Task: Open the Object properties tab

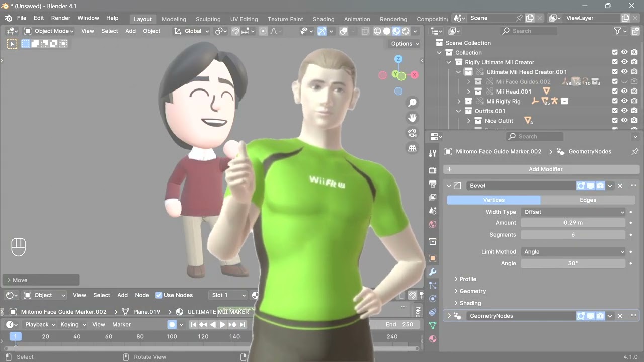Action: tap(433, 258)
